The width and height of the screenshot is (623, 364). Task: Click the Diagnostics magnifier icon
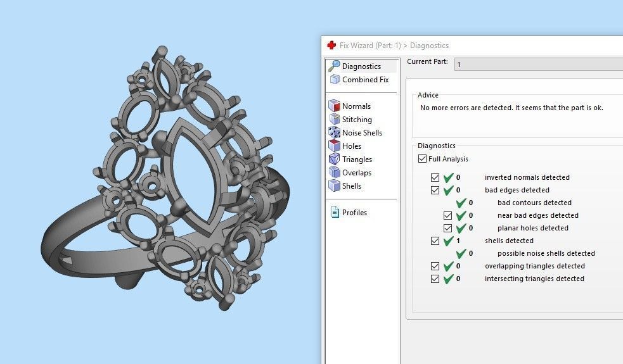(334, 66)
